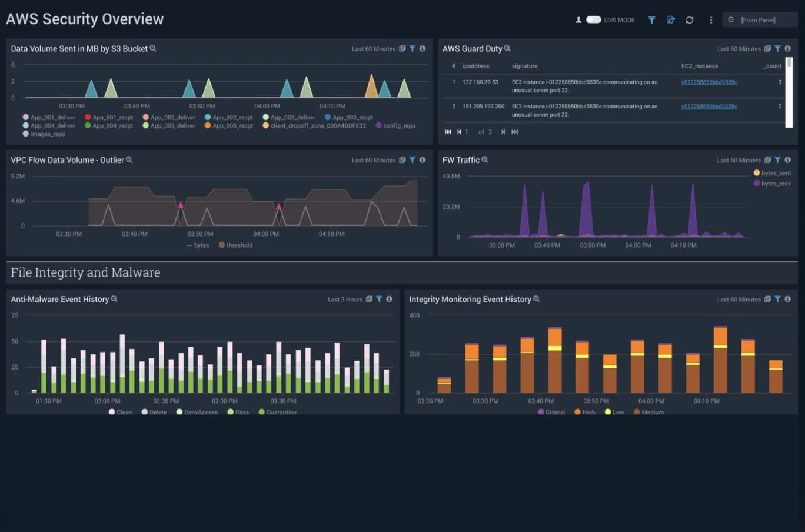805x532 pixels.
Task: Toggle bytes_recv legend in FW Traffic
Action: (772, 184)
